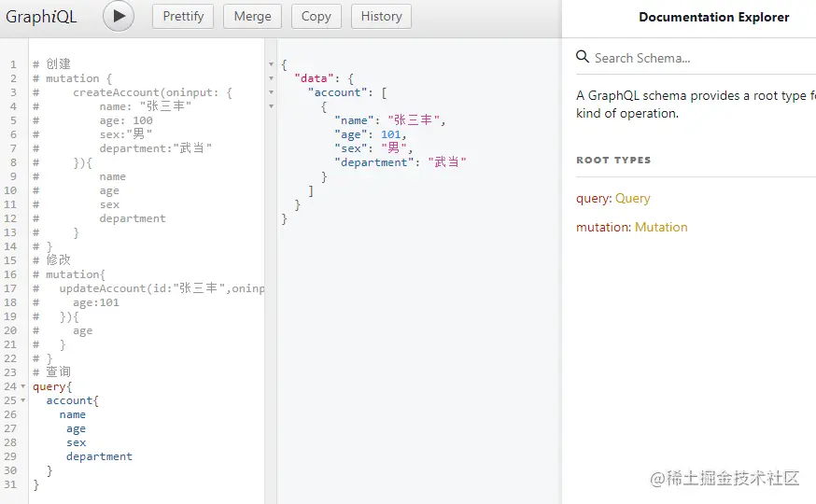This screenshot has width=816, height=504.
Task: Click the 'department' field on line 29
Action: [x=99, y=456]
